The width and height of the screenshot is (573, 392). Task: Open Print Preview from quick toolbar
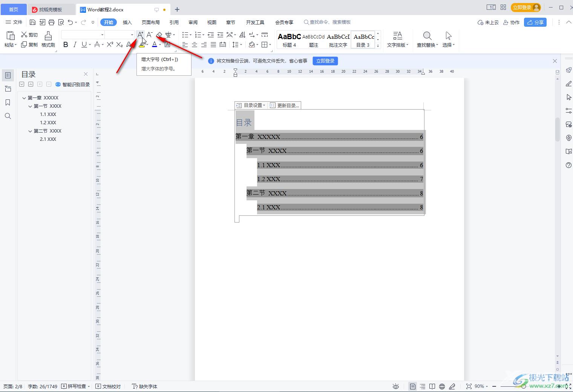(x=61, y=22)
